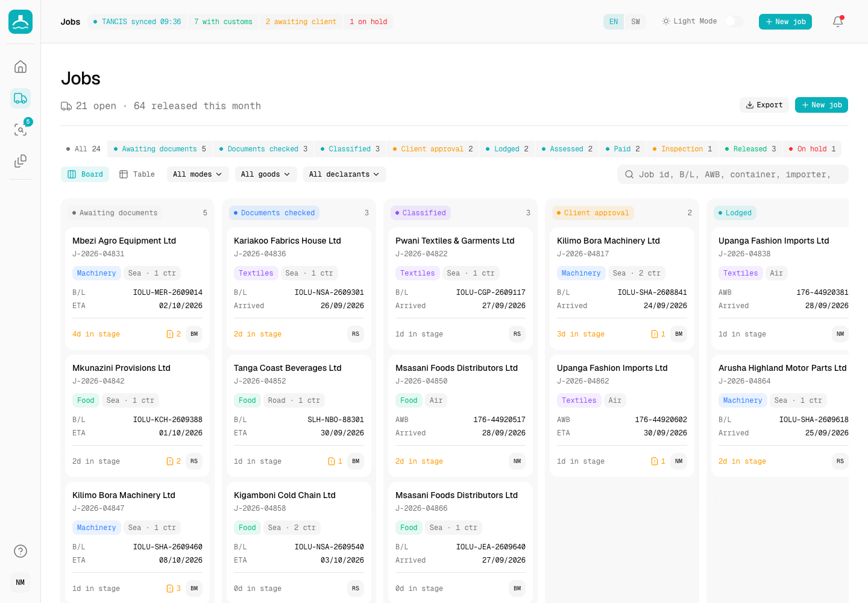868x603 pixels.
Task: Open the NM user avatar in the sidebar
Action: pyautogui.click(x=20, y=582)
